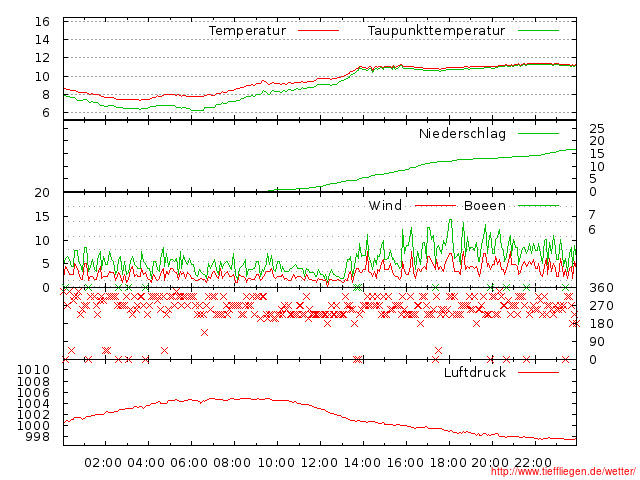Viewport: 640px width, 480px height.
Task: Click the 360 wind direction axis value
Action: tap(601, 288)
